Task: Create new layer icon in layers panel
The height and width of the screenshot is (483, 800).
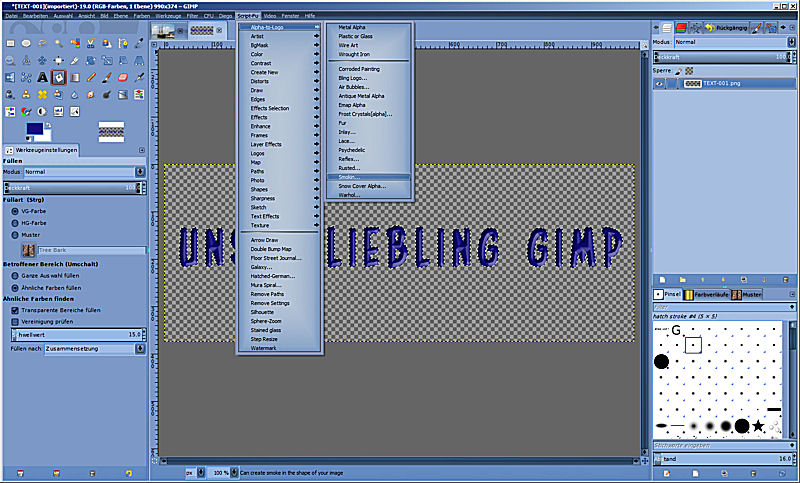Action: coord(662,280)
